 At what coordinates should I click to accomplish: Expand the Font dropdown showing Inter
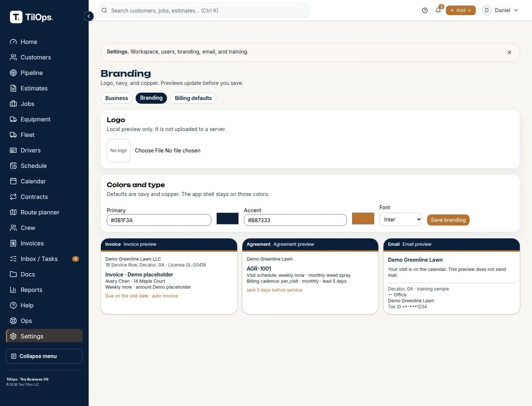(x=401, y=219)
